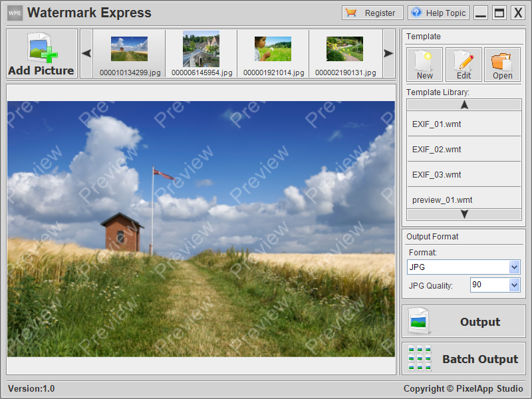Choose the EXIF_03.wmt template
532x399 pixels.
464,175
